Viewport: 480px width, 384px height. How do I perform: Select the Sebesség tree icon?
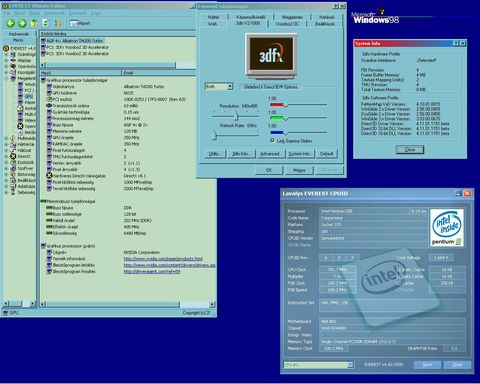click(x=13, y=192)
